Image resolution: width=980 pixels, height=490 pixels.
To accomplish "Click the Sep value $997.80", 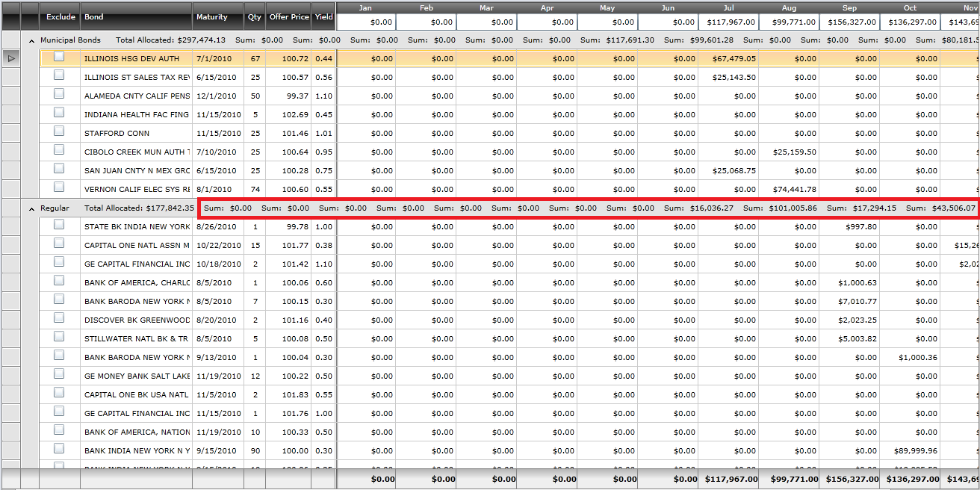I will click(860, 227).
